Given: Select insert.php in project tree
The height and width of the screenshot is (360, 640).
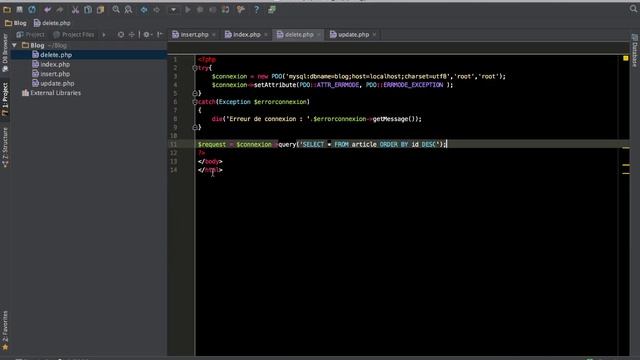Looking at the screenshot, I should (51, 74).
